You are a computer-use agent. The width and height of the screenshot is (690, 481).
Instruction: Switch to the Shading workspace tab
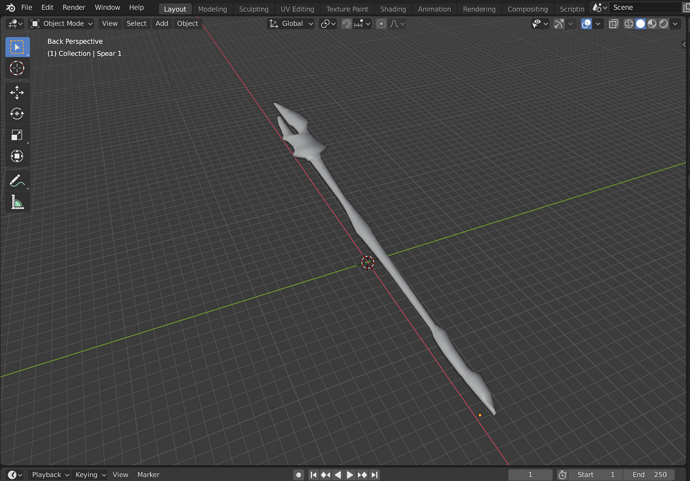(393, 9)
